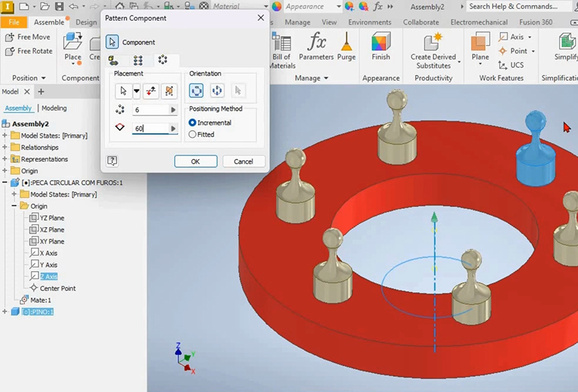Open the axis direction selector dropdown arrow
The height and width of the screenshot is (392, 578).
click(136, 91)
